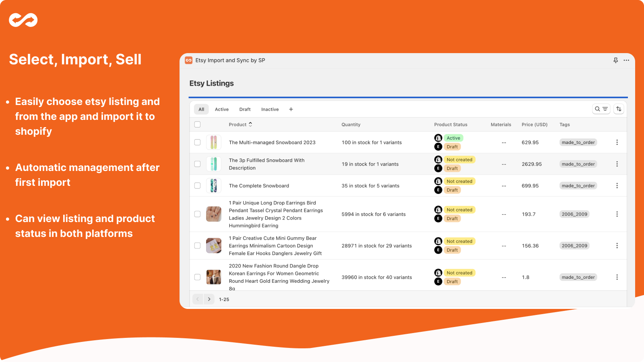Click the Price (USD) column header
644x362 pixels.
(535, 125)
